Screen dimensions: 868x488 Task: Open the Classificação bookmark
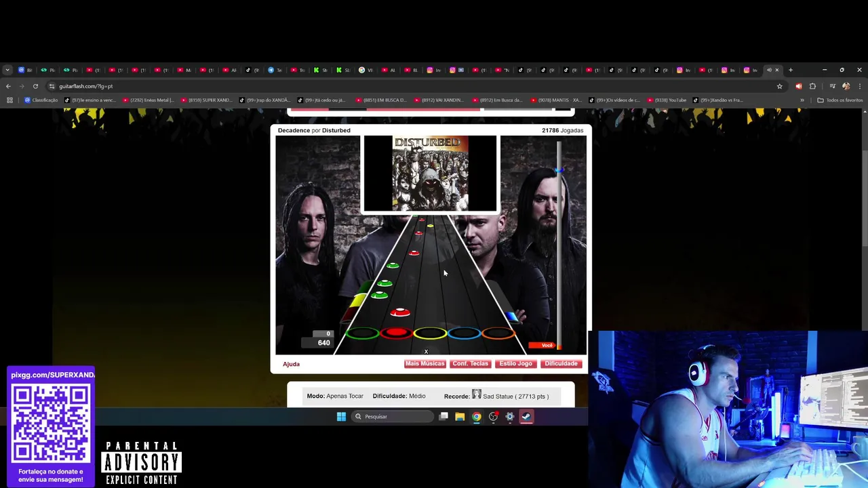point(41,100)
